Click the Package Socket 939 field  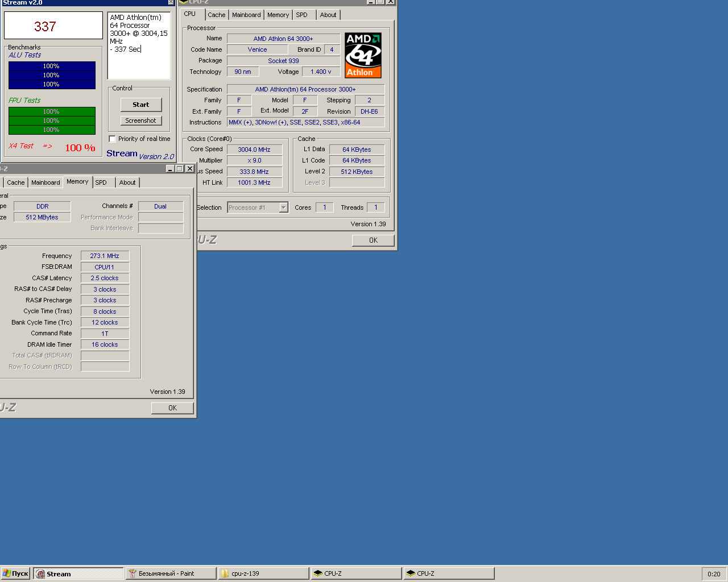283,61
